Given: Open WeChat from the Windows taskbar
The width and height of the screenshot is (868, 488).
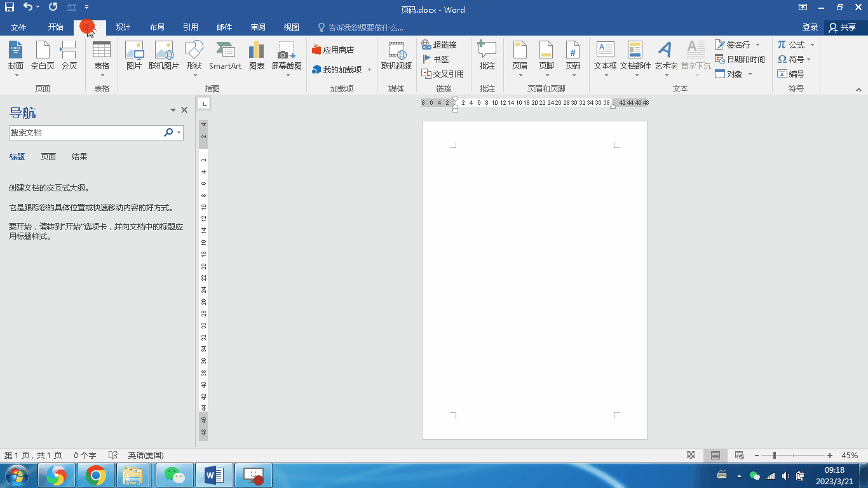Looking at the screenshot, I should pyautogui.click(x=175, y=475).
